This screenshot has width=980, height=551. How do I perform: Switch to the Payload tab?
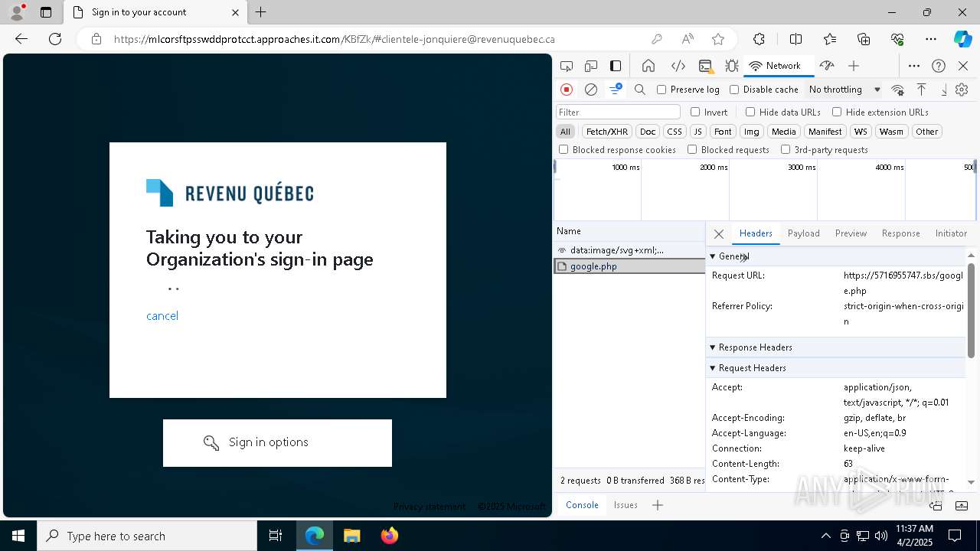pyautogui.click(x=804, y=233)
